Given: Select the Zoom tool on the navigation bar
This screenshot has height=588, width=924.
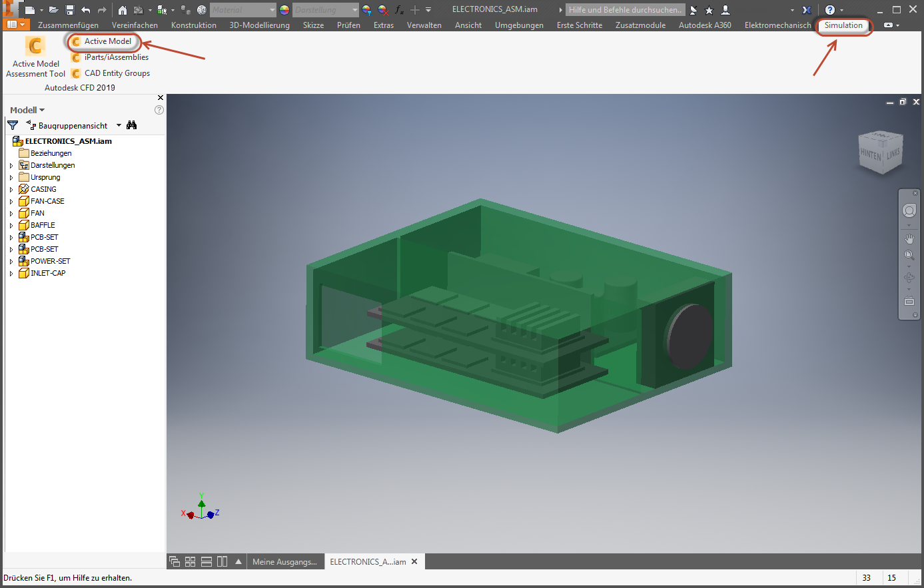Looking at the screenshot, I should pyautogui.click(x=909, y=255).
